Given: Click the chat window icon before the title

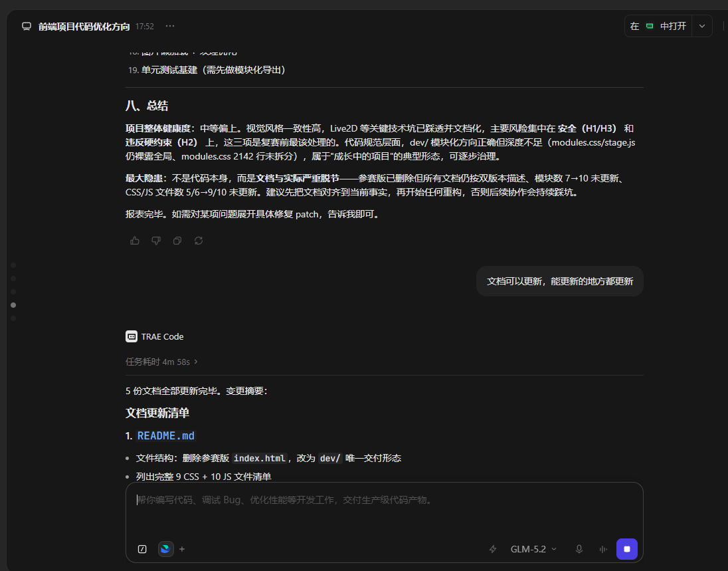Looking at the screenshot, I should (x=27, y=27).
